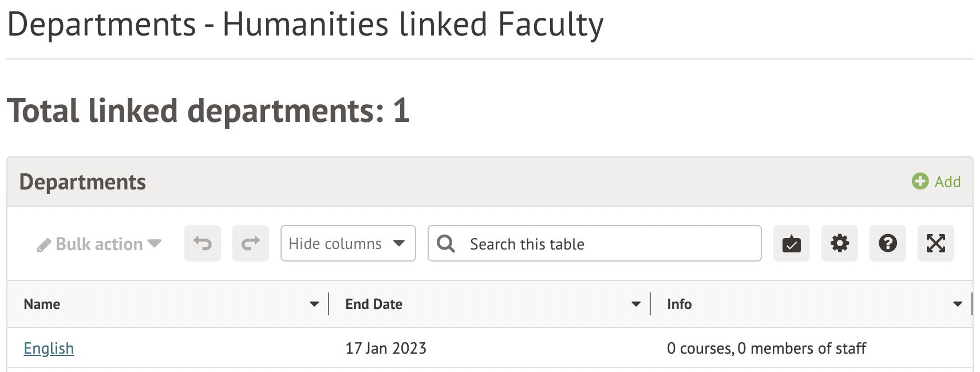This screenshot has width=980, height=372.
Task: Open the Hide columns dropdown
Action: click(347, 244)
